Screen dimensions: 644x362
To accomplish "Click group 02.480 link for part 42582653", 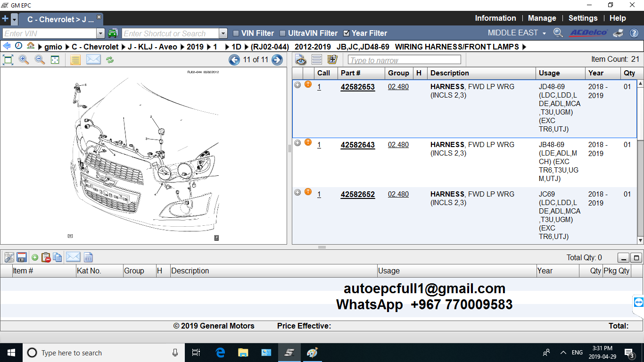I will [x=398, y=87].
